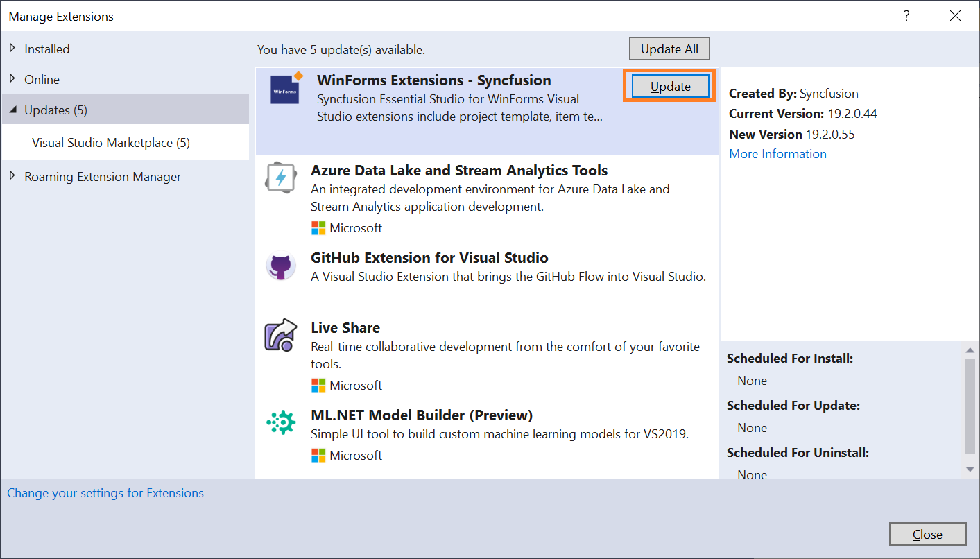Expand the Roaming Extension Manager node
This screenshot has height=559, width=980.
(x=12, y=176)
